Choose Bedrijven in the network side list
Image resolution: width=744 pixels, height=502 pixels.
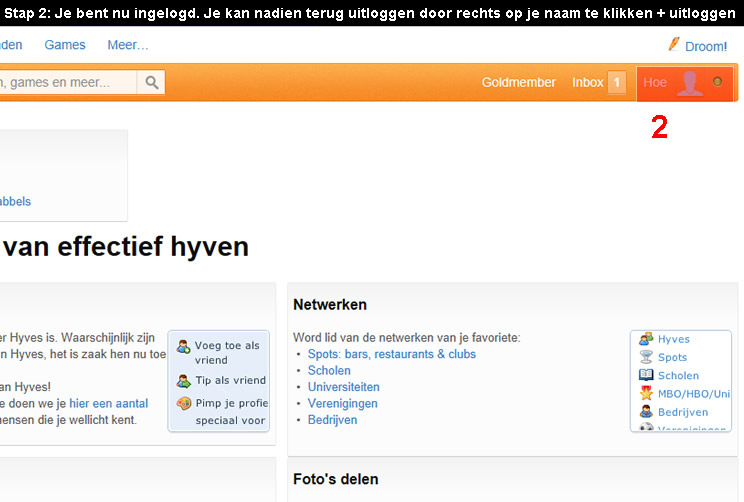[683, 412]
